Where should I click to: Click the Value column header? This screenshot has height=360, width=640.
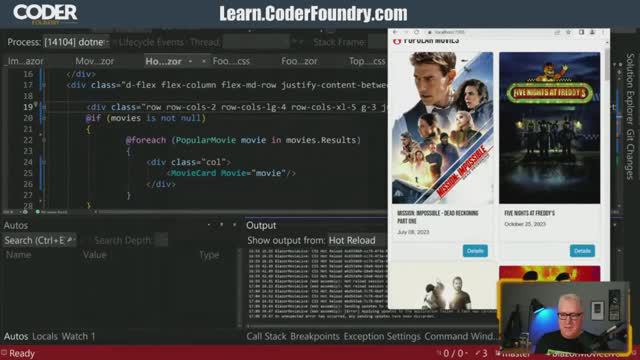(95, 255)
